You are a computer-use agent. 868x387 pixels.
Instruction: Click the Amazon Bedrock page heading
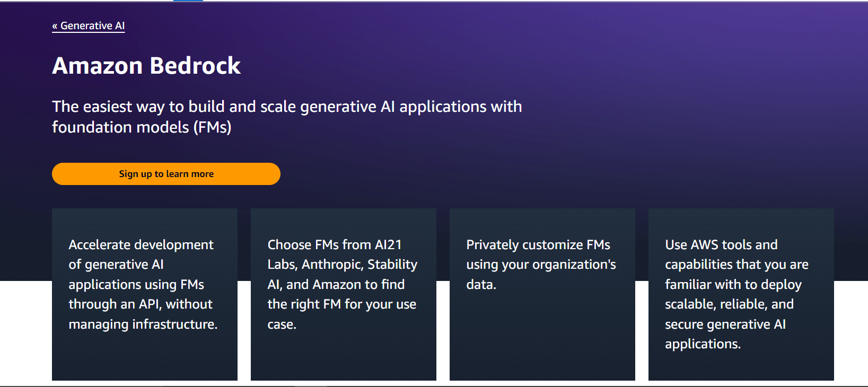click(x=146, y=66)
